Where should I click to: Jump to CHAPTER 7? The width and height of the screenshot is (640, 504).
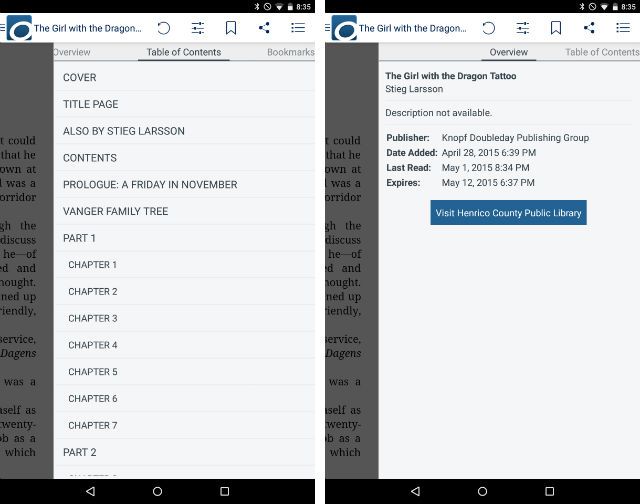point(184,426)
